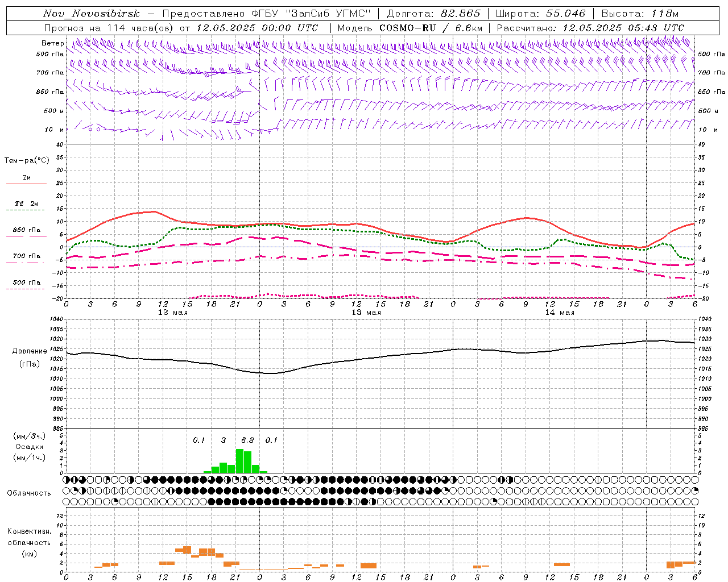Select the Td 2м legend entry

point(27,203)
